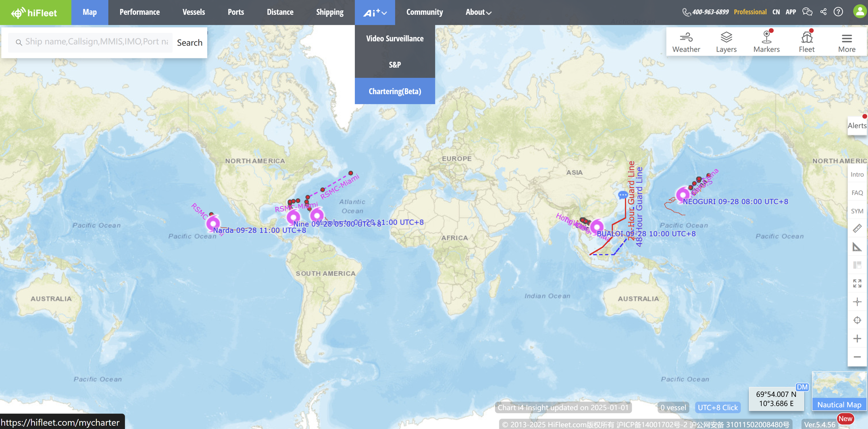Viewport: 868px width, 429px height.
Task: Open the Weather overlay panel
Action: pos(686,42)
